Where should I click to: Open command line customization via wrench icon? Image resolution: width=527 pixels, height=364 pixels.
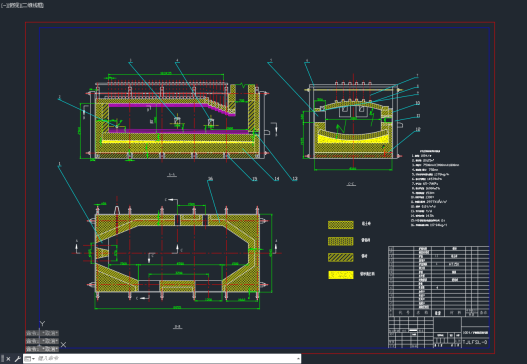[x=17, y=359]
